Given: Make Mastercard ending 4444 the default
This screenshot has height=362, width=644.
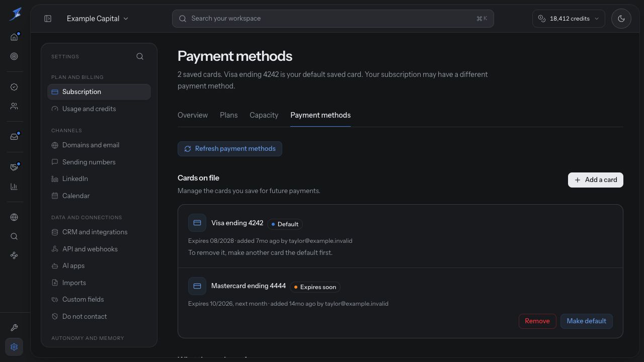Looking at the screenshot, I should [x=587, y=321].
